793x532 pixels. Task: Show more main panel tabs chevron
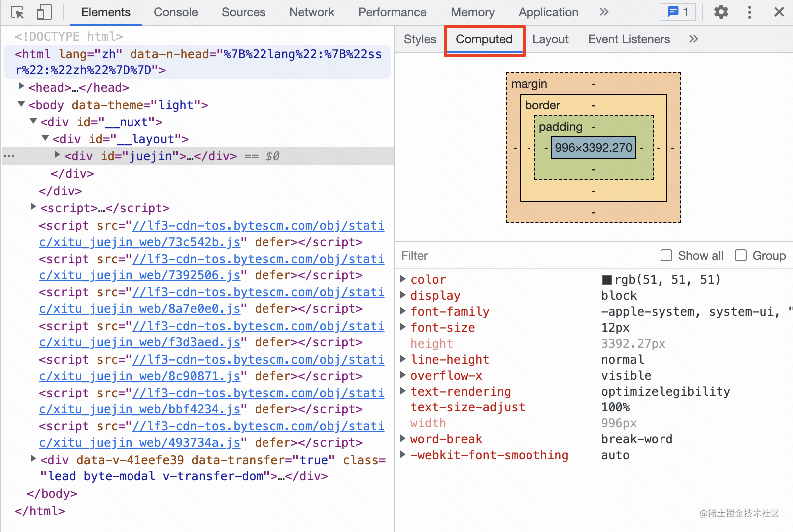pyautogui.click(x=604, y=12)
